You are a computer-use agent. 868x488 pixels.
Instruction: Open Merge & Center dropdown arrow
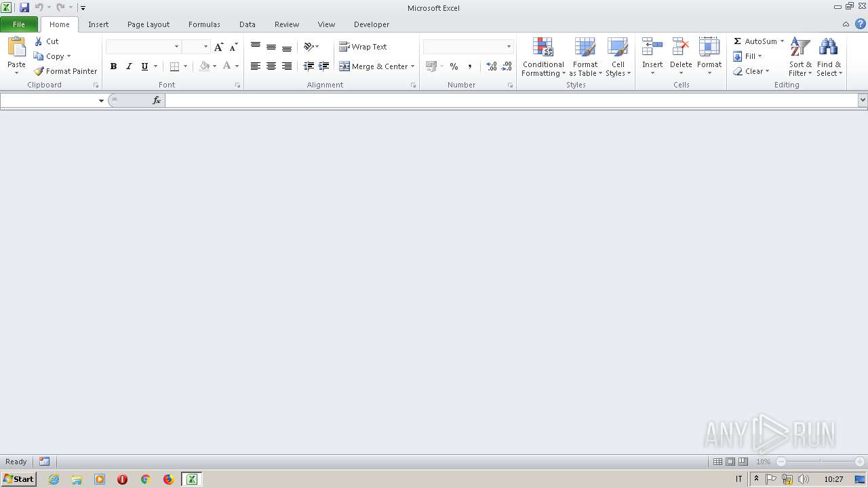pos(412,66)
